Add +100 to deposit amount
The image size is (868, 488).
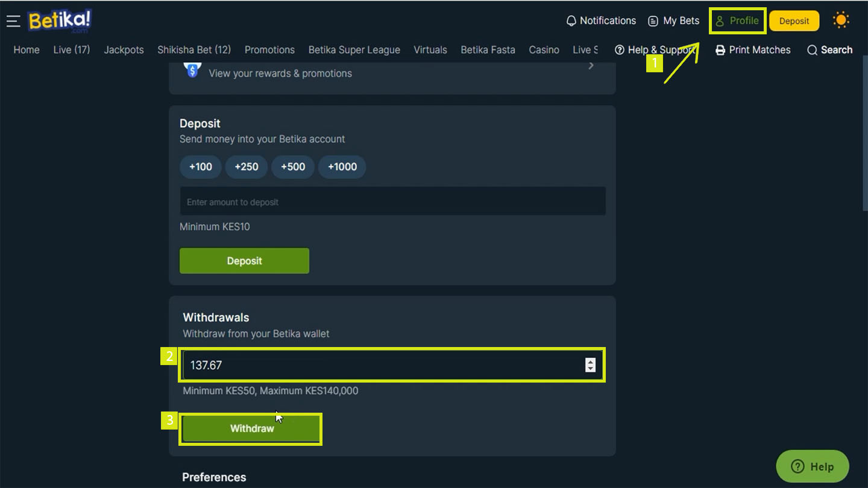(x=200, y=167)
